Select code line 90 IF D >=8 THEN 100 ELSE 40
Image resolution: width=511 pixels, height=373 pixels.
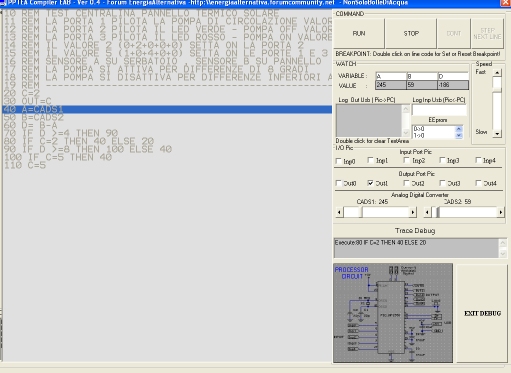pos(167,149)
